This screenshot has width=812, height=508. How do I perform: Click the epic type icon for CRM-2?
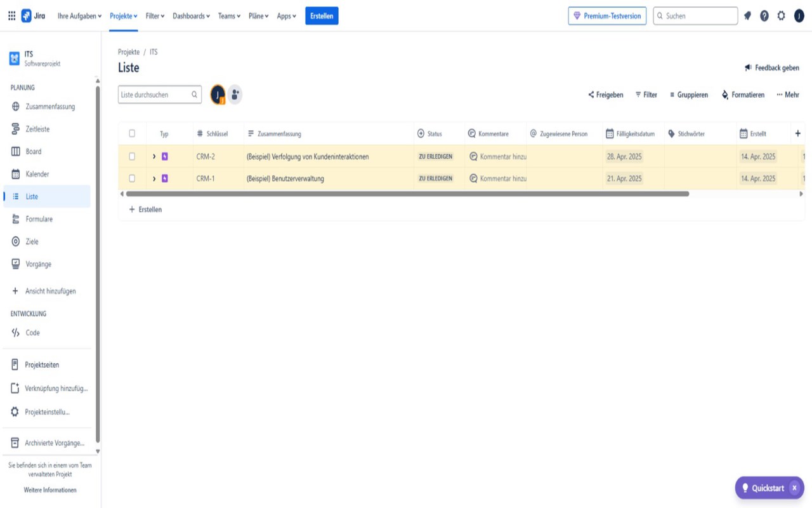(x=165, y=156)
